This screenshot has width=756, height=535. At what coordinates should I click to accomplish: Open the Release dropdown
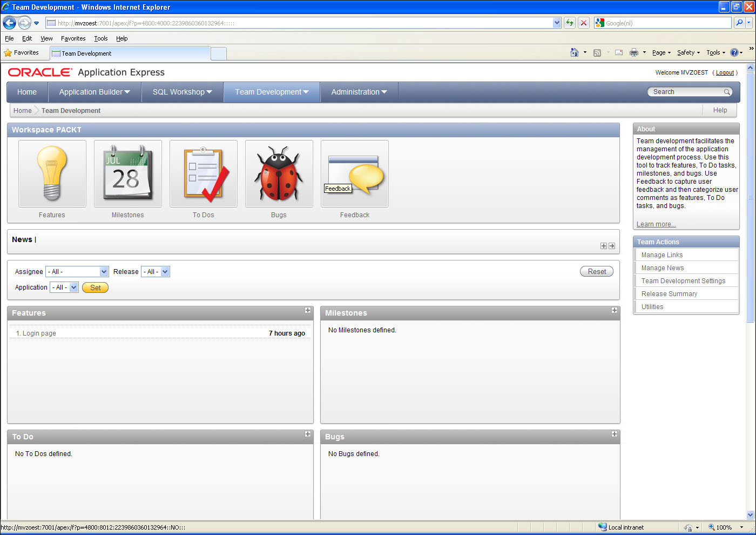pos(156,272)
